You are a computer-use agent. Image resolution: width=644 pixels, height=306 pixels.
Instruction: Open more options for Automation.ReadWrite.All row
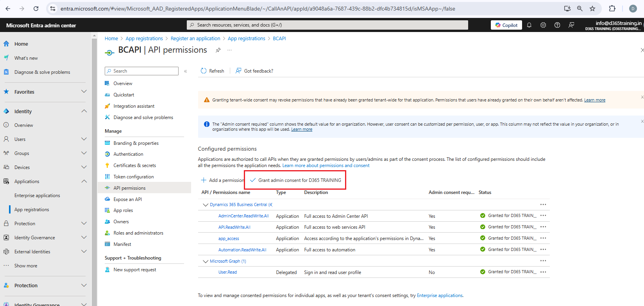tap(543, 249)
